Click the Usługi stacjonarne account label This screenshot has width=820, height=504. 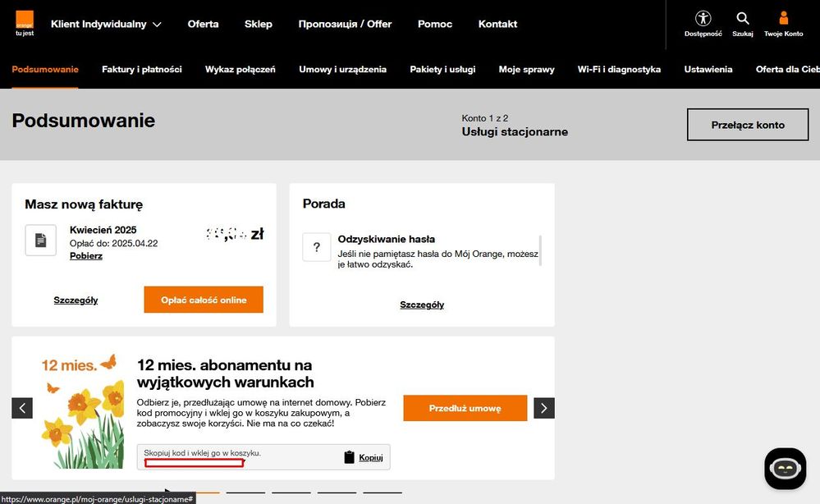tap(515, 132)
